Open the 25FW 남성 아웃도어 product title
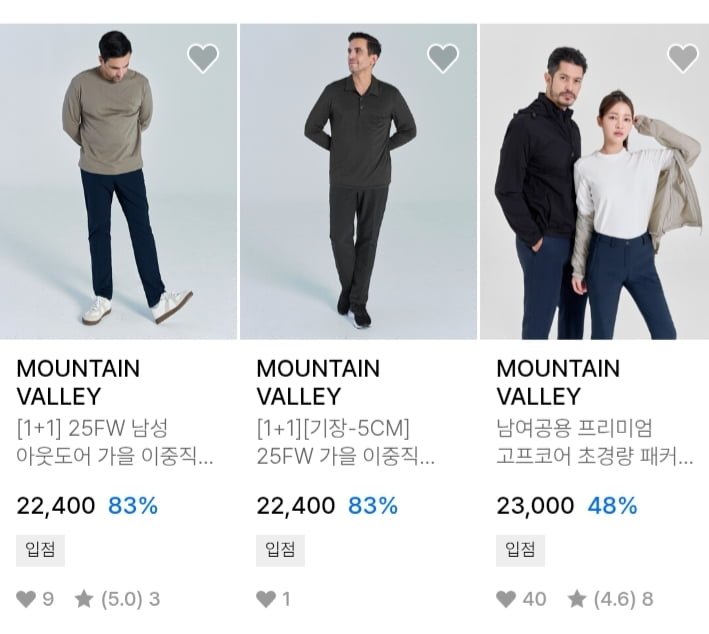The height and width of the screenshot is (634, 709). click(115, 443)
